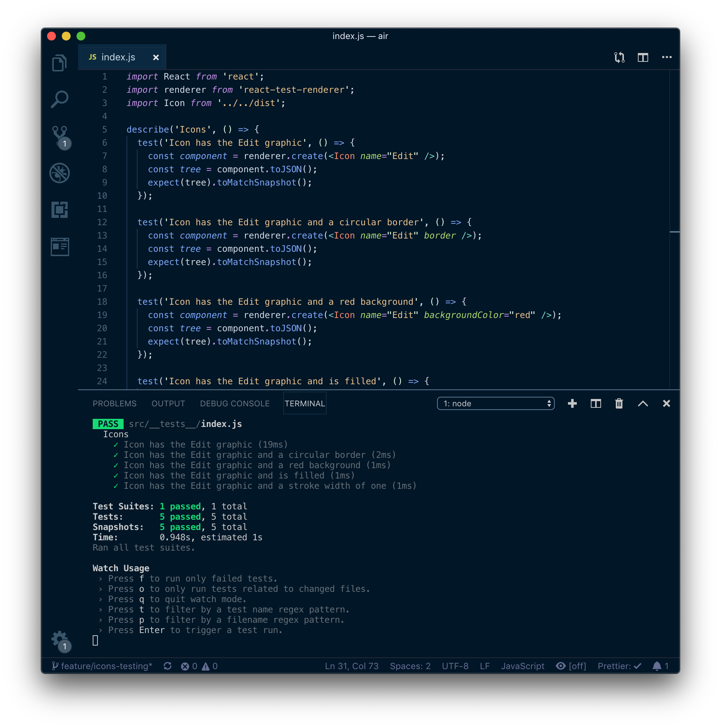Switch to the PROBLEMS panel tab

pyautogui.click(x=114, y=403)
